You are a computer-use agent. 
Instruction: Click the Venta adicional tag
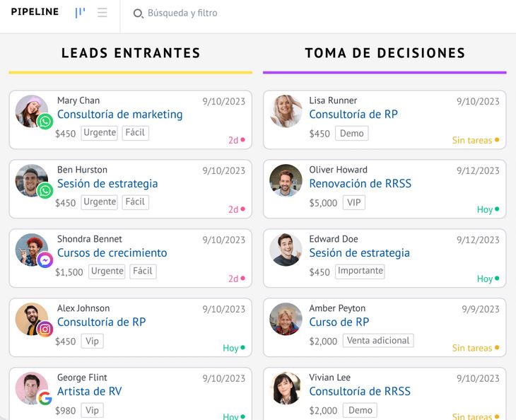(x=378, y=341)
